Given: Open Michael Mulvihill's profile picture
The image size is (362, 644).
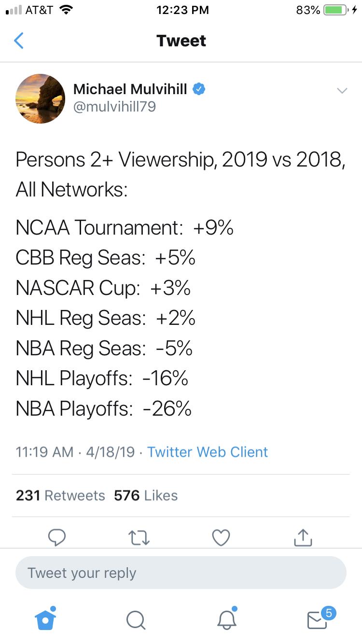Looking at the screenshot, I should tap(41, 98).
